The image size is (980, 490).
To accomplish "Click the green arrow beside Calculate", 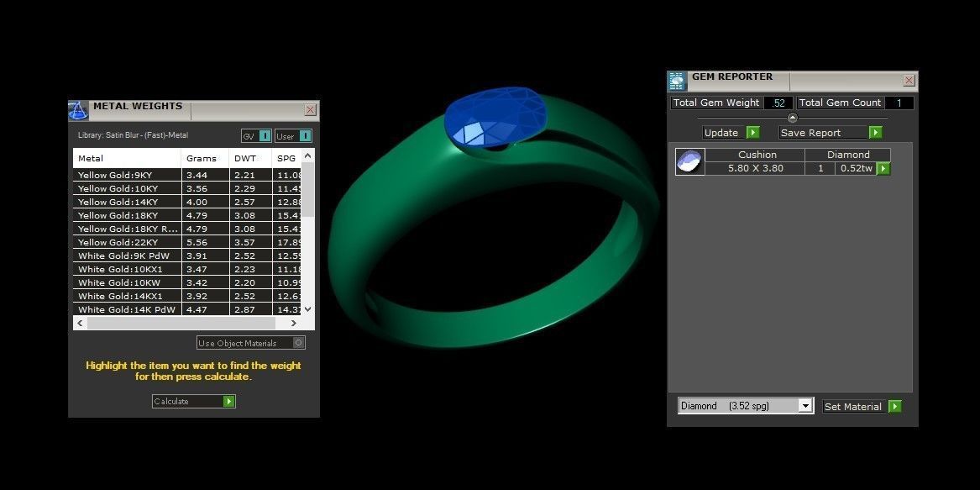I will click(x=229, y=401).
